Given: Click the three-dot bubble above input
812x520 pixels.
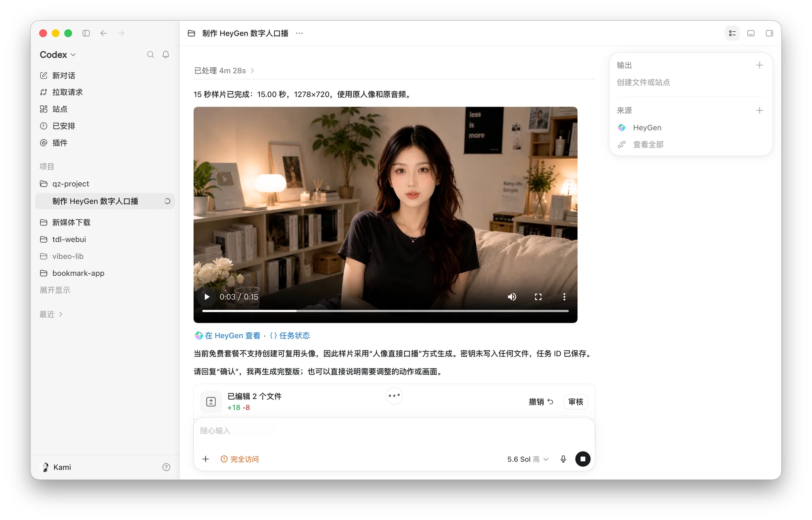Looking at the screenshot, I should click(394, 396).
